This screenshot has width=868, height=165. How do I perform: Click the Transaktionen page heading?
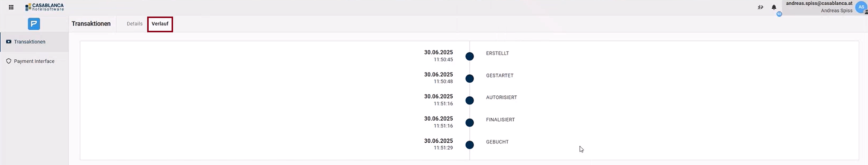click(91, 24)
